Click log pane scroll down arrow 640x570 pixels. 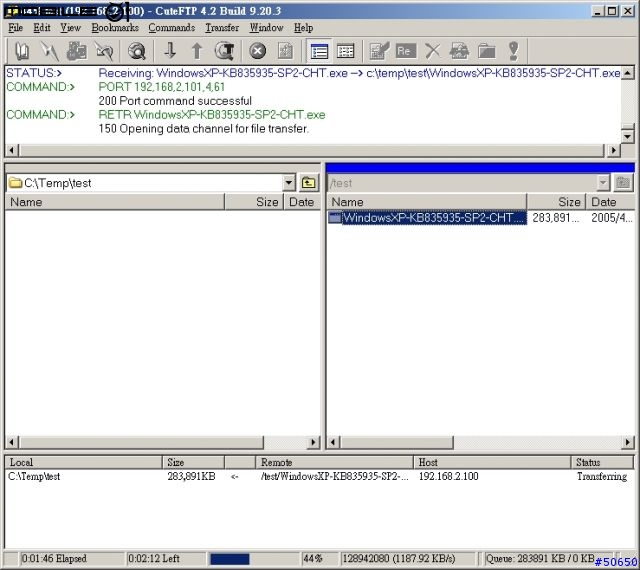pyautogui.click(x=627, y=136)
